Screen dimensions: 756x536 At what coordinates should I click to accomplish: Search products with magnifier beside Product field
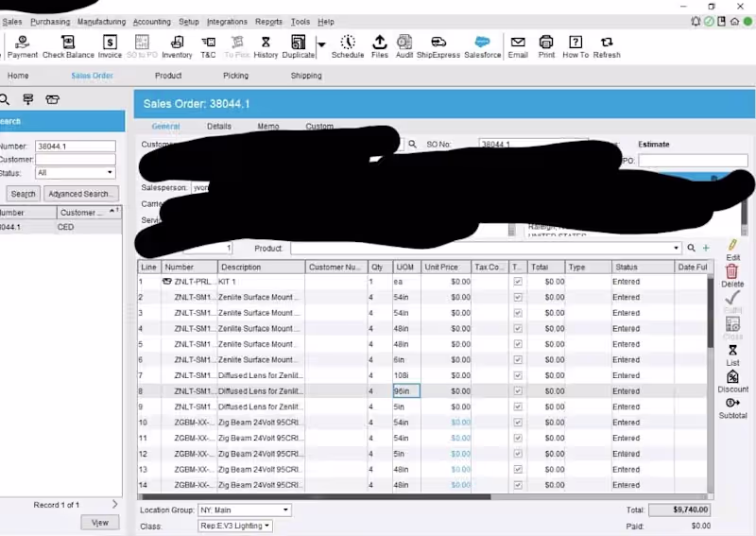coord(691,248)
